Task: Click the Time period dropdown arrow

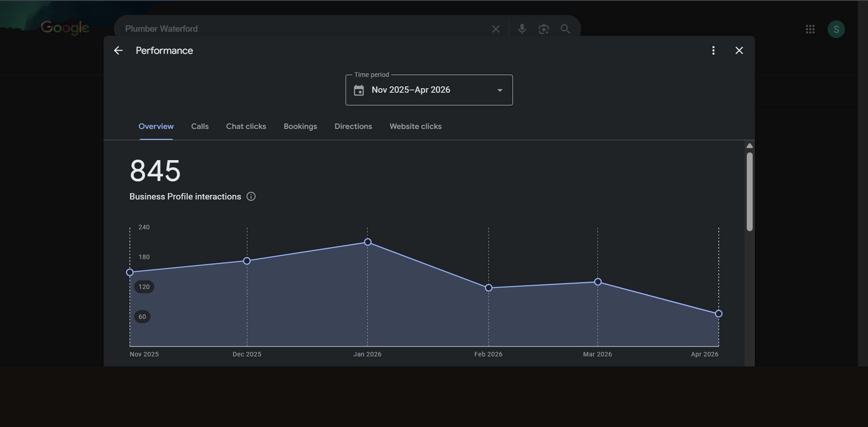Action: click(x=499, y=90)
